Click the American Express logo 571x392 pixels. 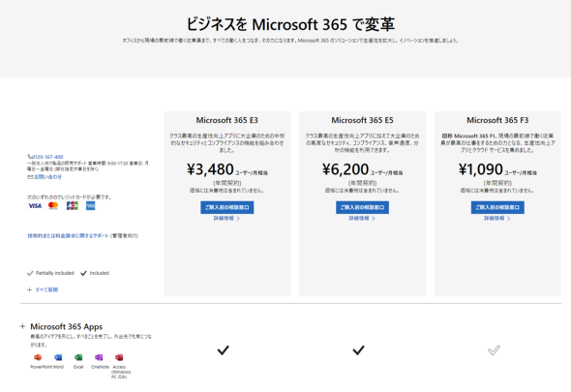tap(91, 206)
